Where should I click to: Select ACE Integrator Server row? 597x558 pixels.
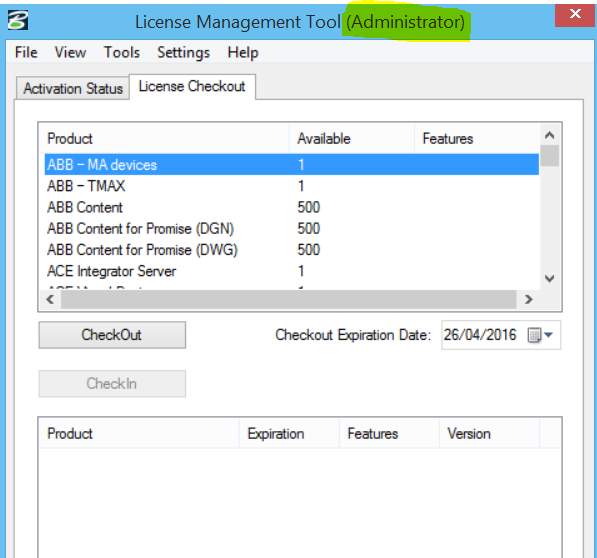coord(292,271)
